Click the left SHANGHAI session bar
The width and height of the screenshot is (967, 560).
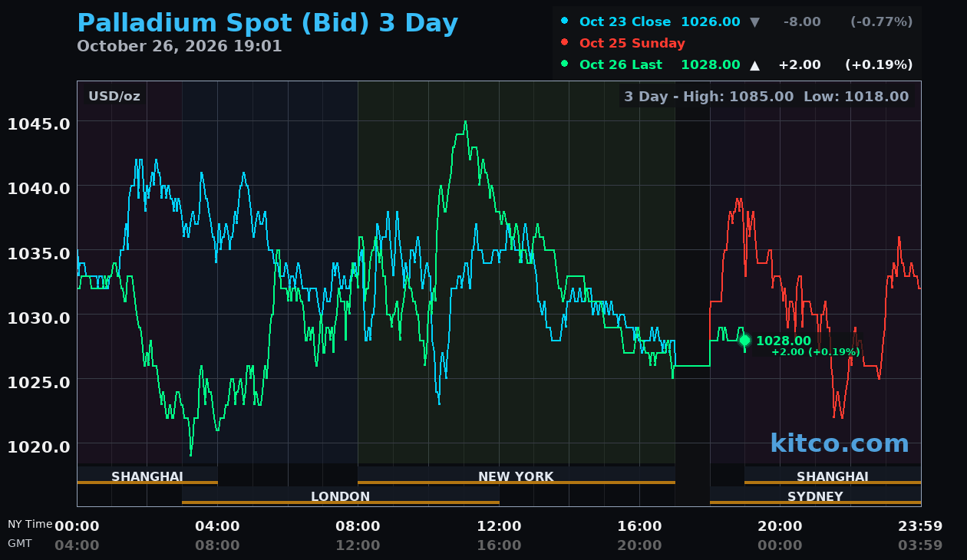(147, 476)
